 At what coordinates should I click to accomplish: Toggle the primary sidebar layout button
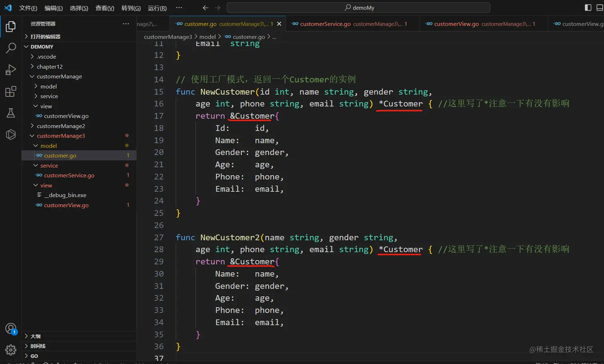(x=588, y=8)
